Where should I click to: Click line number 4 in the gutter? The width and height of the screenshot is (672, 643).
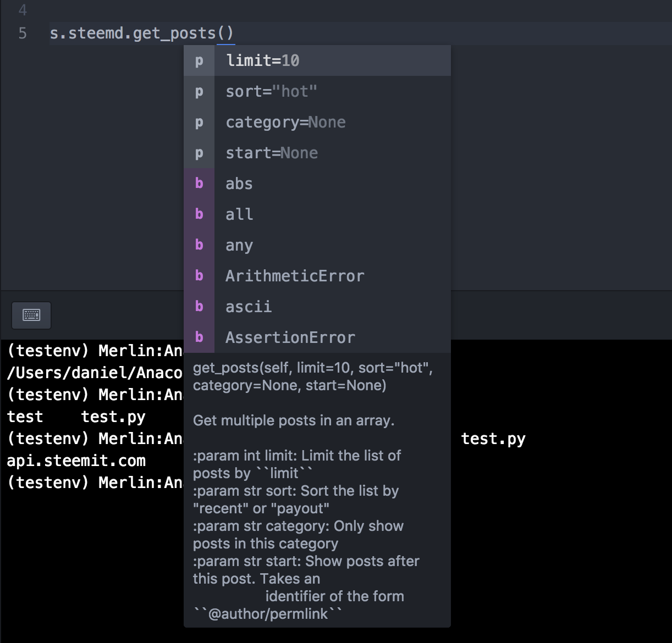coord(23,10)
